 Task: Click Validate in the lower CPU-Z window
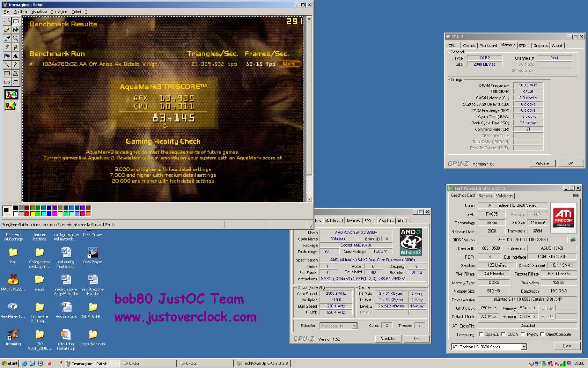pos(388,339)
